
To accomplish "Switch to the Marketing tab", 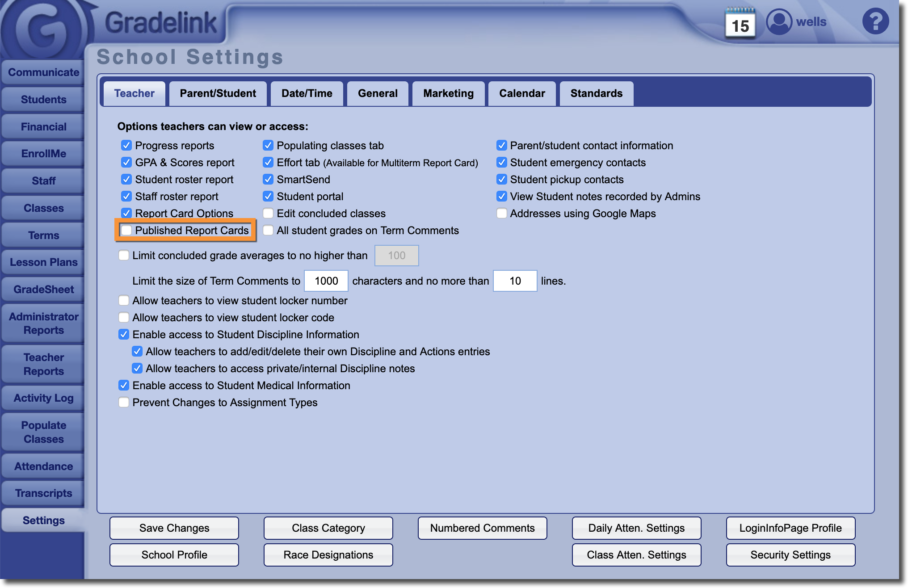I will point(448,93).
